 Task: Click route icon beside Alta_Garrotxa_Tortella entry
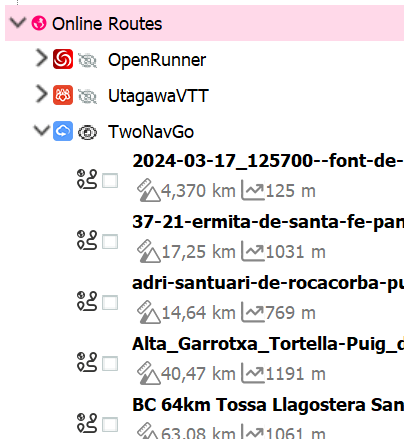[87, 362]
